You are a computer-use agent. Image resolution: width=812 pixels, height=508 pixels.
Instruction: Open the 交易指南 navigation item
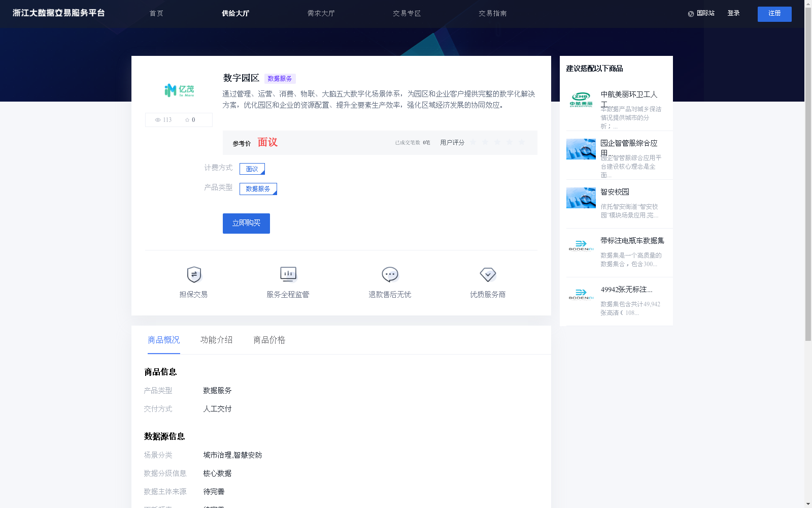[493, 14]
